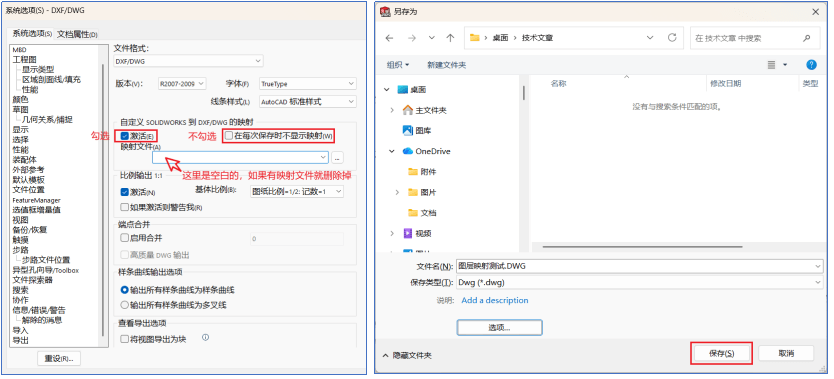Click the info icon beside 将视图导出为块
This screenshot has height=379, width=834.
coord(205,337)
